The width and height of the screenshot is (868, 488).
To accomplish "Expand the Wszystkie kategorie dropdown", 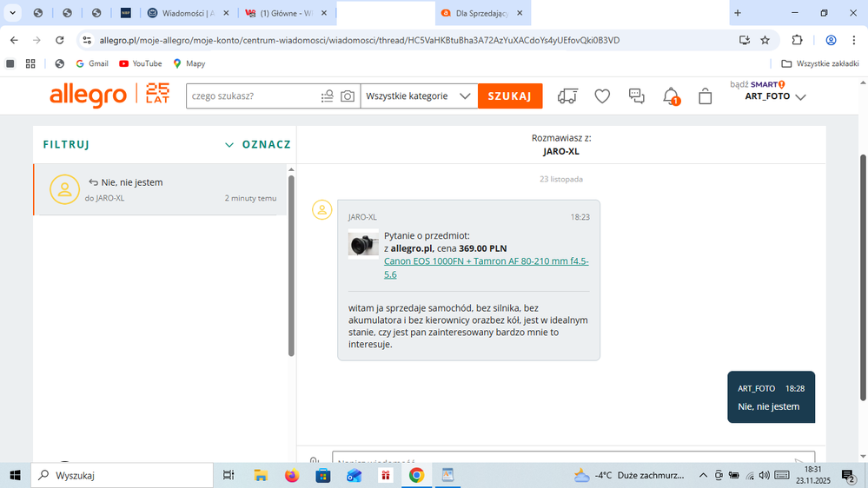I will coord(418,96).
